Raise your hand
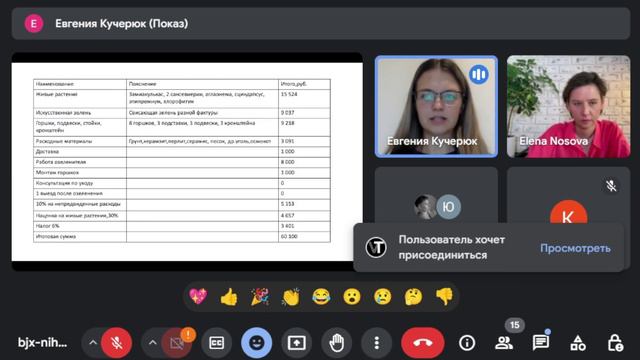 click(337, 343)
